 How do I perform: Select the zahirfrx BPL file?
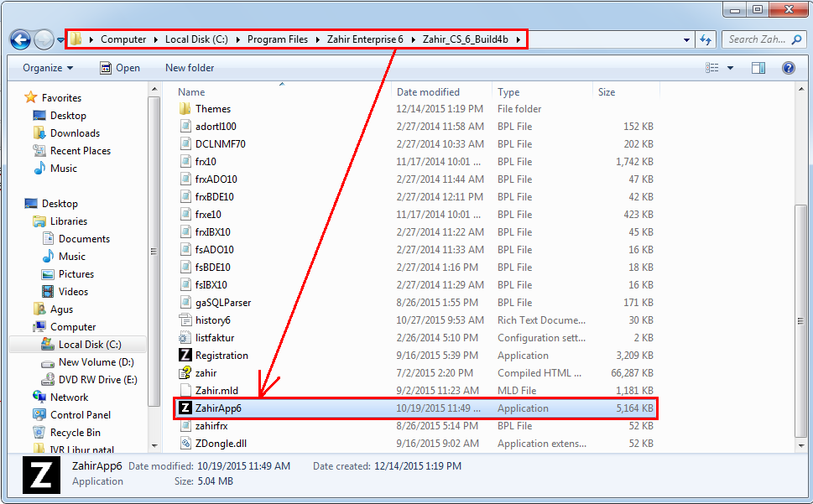click(211, 426)
